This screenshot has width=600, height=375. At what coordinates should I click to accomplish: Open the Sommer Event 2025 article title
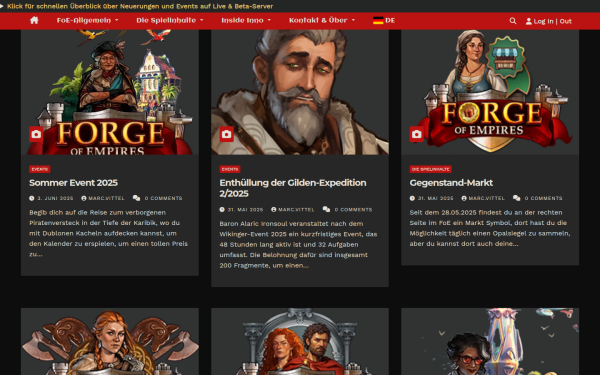[x=73, y=183]
